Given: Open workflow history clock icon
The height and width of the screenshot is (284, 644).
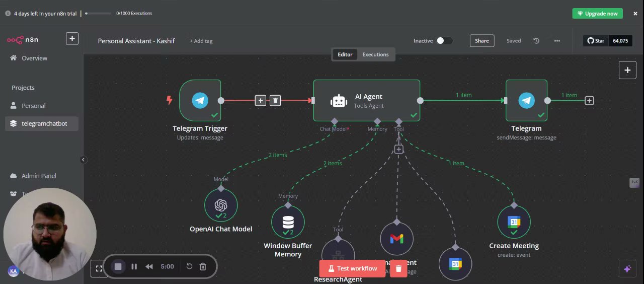Looking at the screenshot, I should 536,41.
